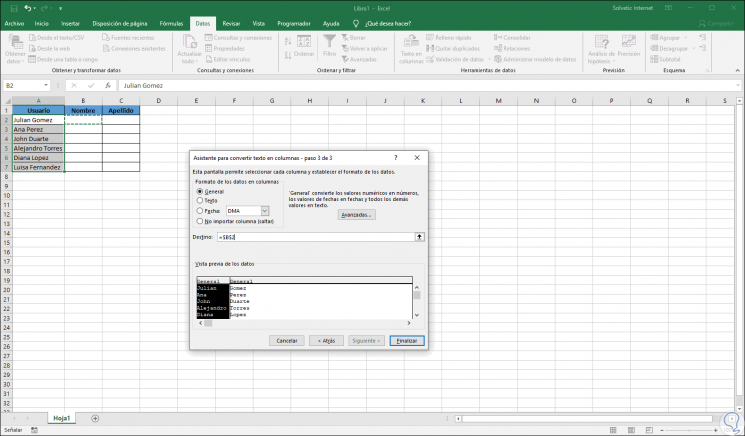Select the Texto column format option

coord(200,201)
